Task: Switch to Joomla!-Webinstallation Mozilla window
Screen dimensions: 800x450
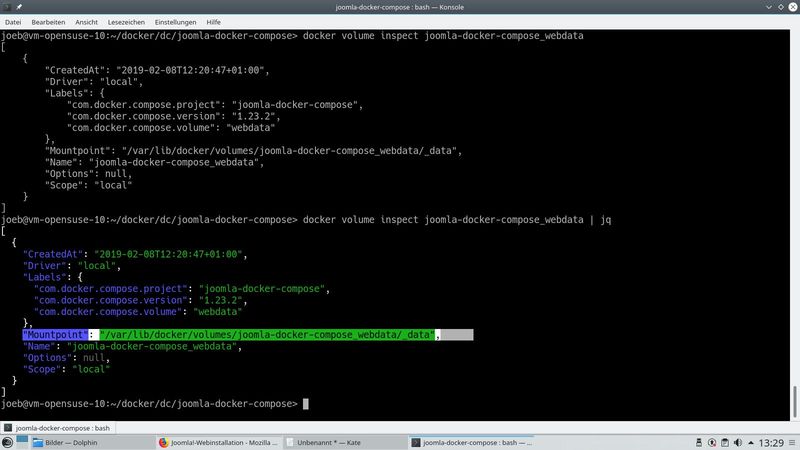Action: (217, 442)
